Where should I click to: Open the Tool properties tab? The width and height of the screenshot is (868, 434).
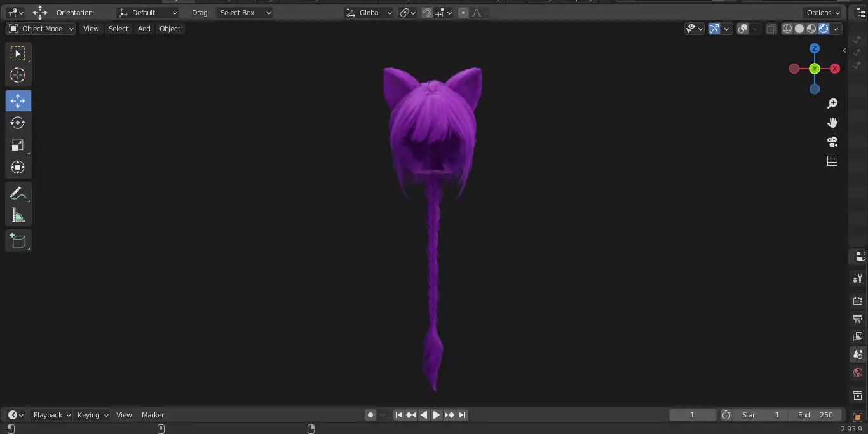point(858,278)
